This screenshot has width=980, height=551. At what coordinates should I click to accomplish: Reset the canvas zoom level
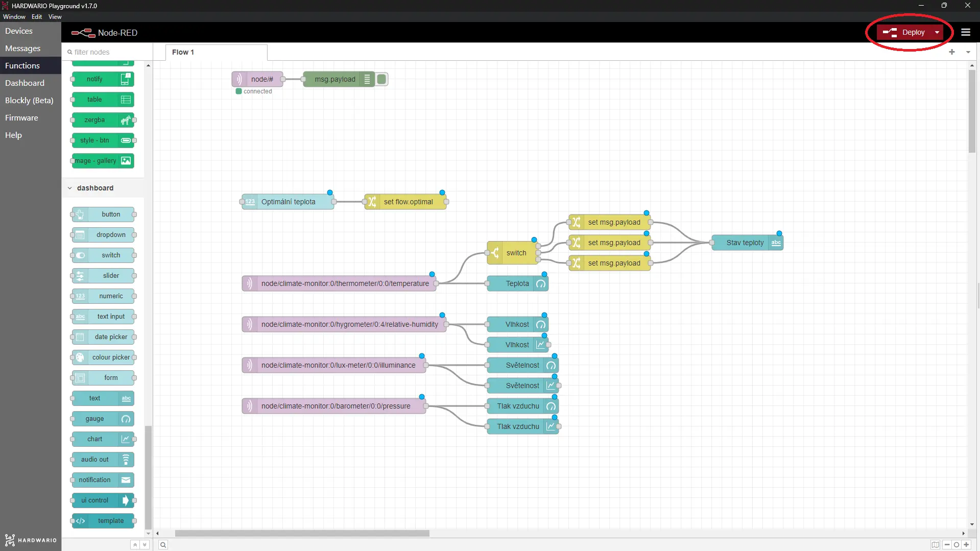(957, 545)
